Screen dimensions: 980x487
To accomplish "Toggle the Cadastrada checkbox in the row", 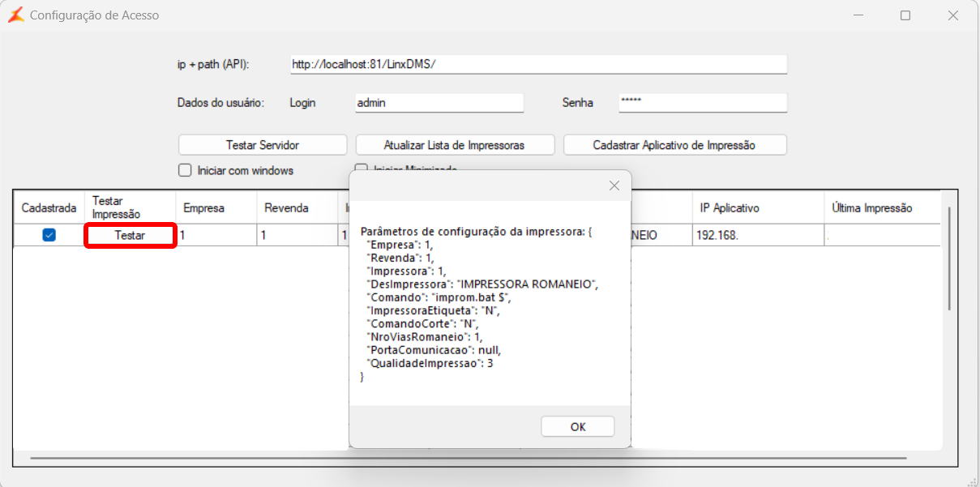I will pyautogui.click(x=49, y=235).
